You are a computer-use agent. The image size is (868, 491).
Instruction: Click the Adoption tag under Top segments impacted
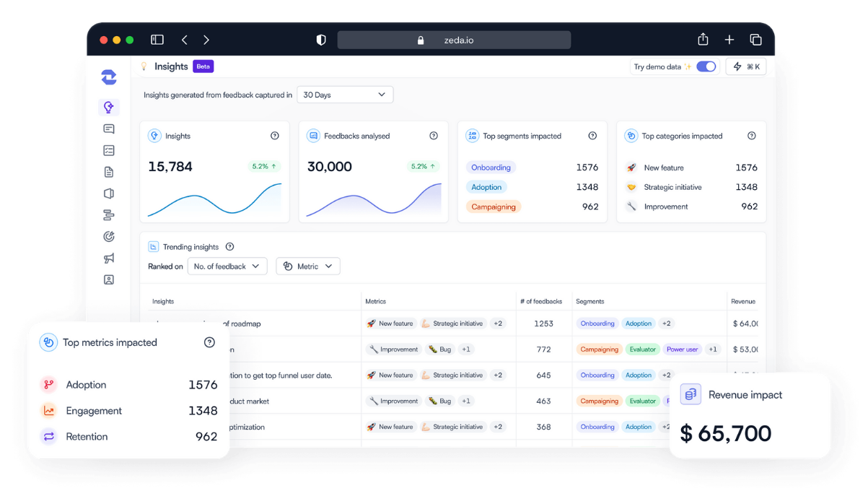(x=486, y=186)
